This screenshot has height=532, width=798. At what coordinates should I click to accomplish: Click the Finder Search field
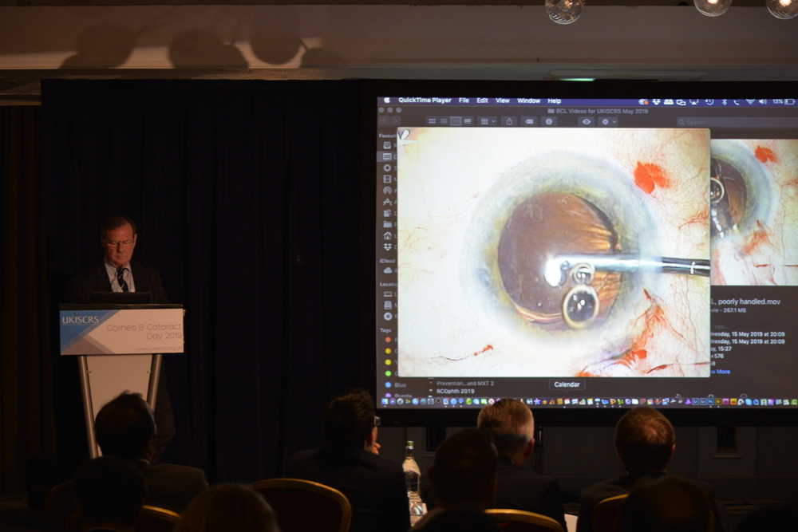click(737, 122)
